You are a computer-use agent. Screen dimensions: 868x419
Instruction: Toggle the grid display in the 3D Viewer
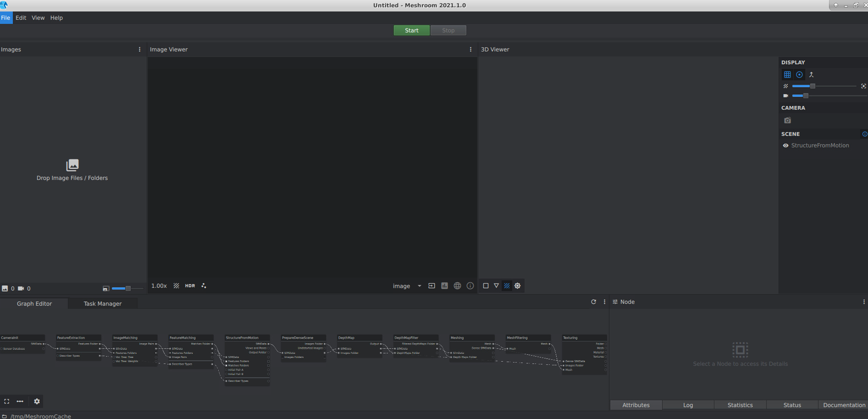pyautogui.click(x=787, y=75)
